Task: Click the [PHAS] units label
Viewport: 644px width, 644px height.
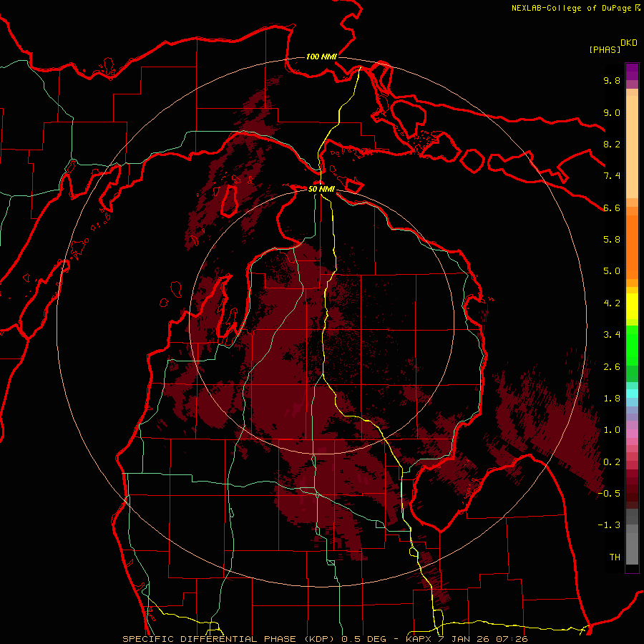Action: tap(605, 50)
